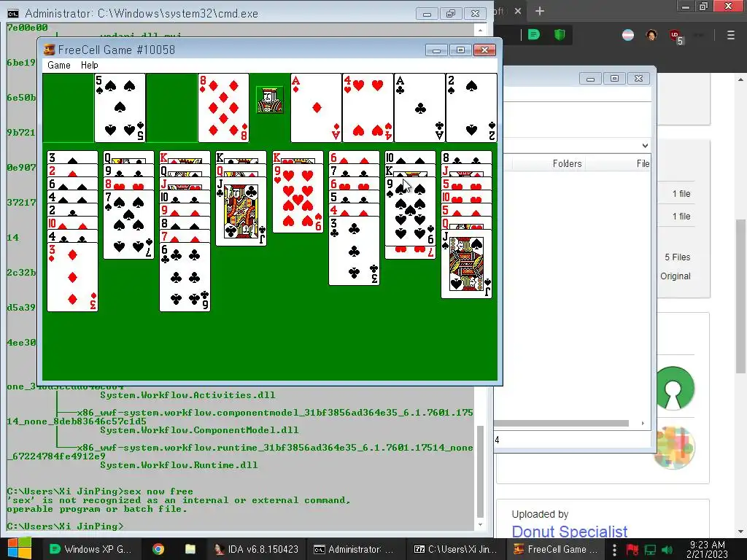Select the 3 of diamonds ending column one
747x560 pixels.
point(72,277)
